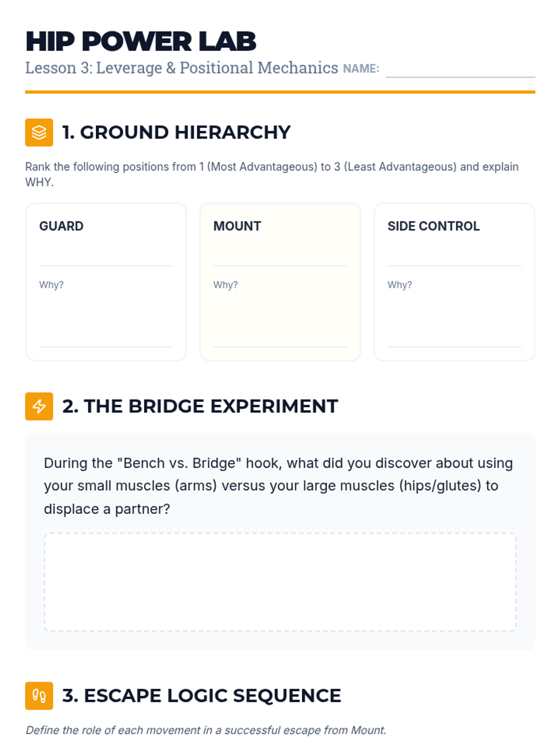Image resolution: width=560 pixels, height=747 pixels.
Task: Click the lightning bolt icon beside Bridge Experiment
Action: point(39,406)
